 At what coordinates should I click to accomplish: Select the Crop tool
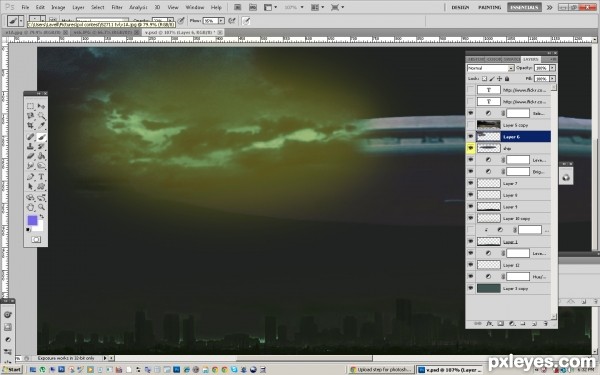pyautogui.click(x=30, y=126)
